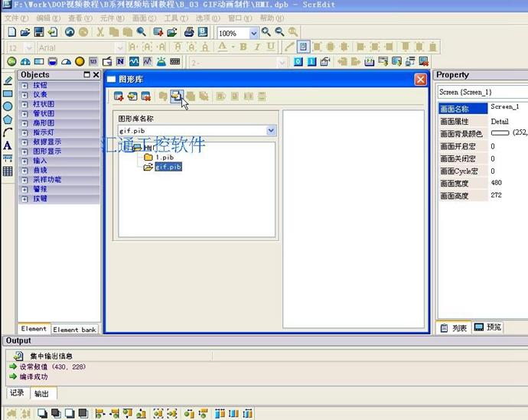
Task: Close the 图形库 dialog
Action: (420, 80)
